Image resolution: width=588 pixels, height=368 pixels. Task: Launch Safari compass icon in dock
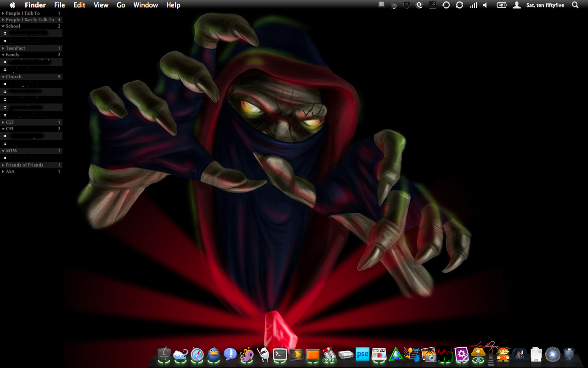coord(197,355)
